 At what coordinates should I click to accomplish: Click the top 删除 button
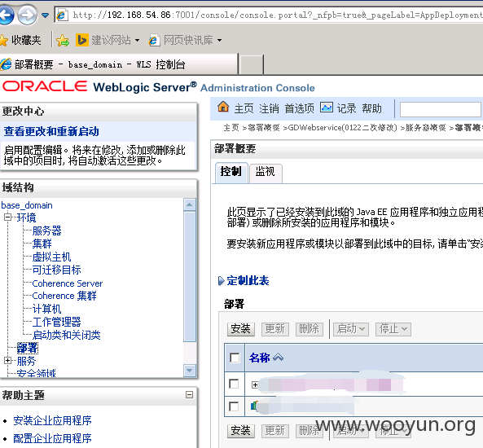310,329
